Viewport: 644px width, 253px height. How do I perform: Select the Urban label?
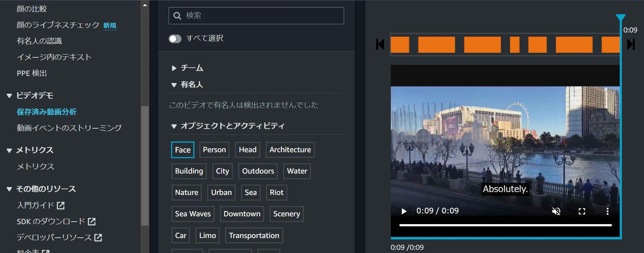tap(221, 192)
